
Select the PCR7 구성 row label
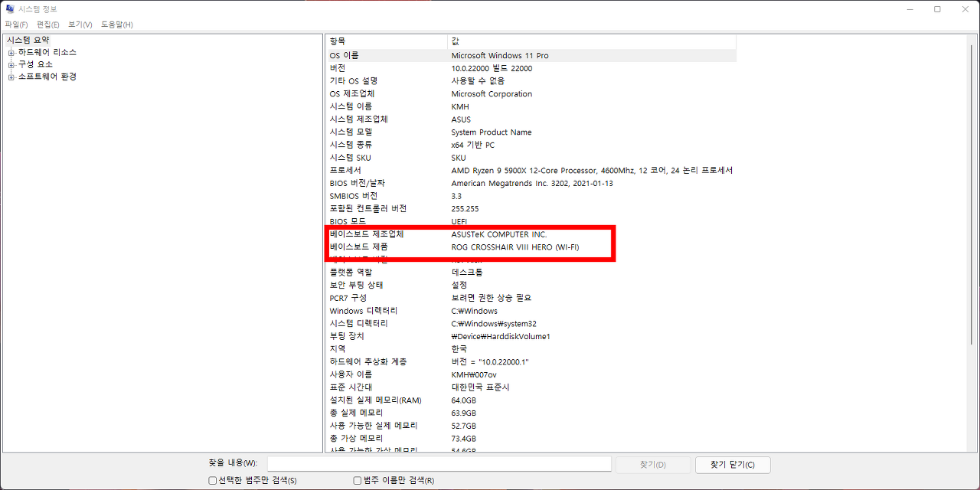click(x=348, y=298)
